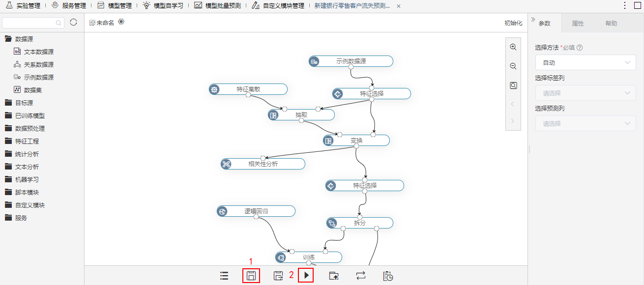Expand the 自定义模块 folder

[x=24, y=205]
